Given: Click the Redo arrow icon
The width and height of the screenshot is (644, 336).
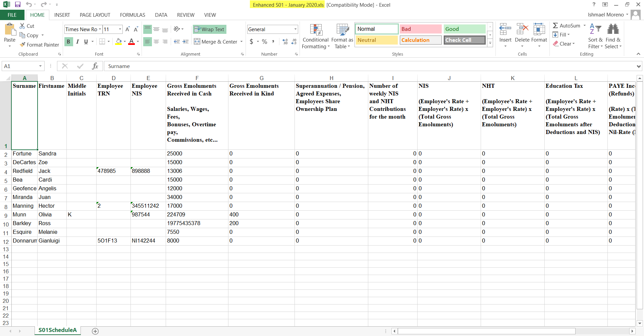Looking at the screenshot, I should [44, 5].
